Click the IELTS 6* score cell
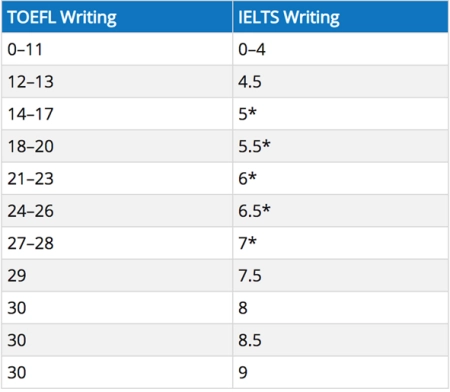The image size is (450, 392). (x=340, y=178)
